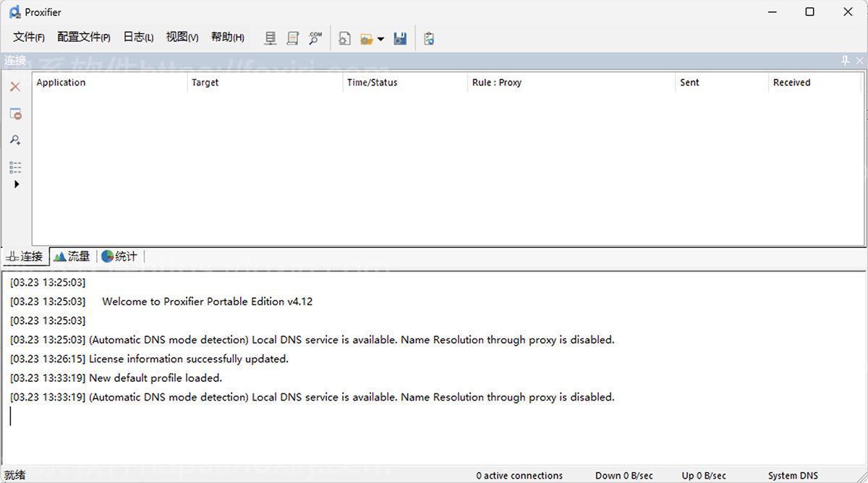The width and height of the screenshot is (868, 483).
Task: Expand the black arrow in left sidebar
Action: click(16, 184)
